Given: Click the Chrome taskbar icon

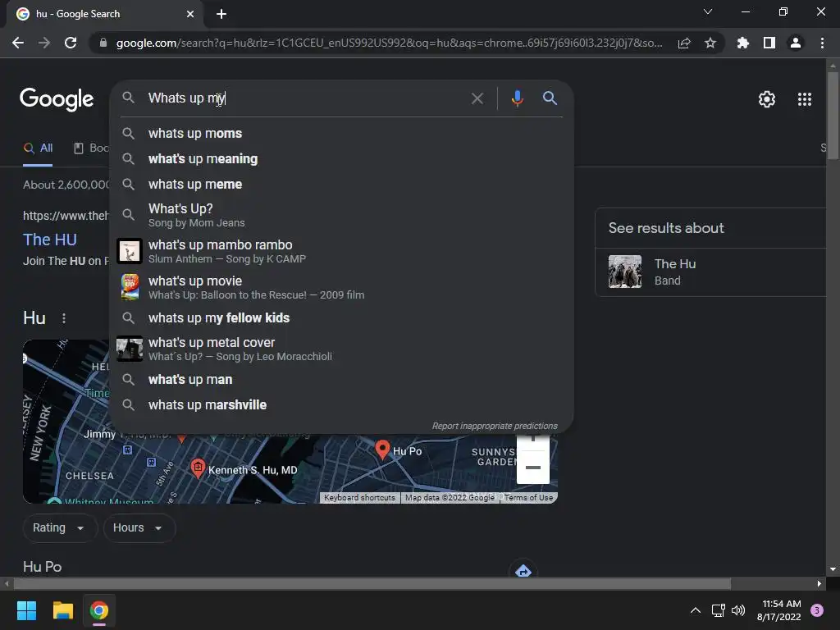Looking at the screenshot, I should tap(99, 610).
